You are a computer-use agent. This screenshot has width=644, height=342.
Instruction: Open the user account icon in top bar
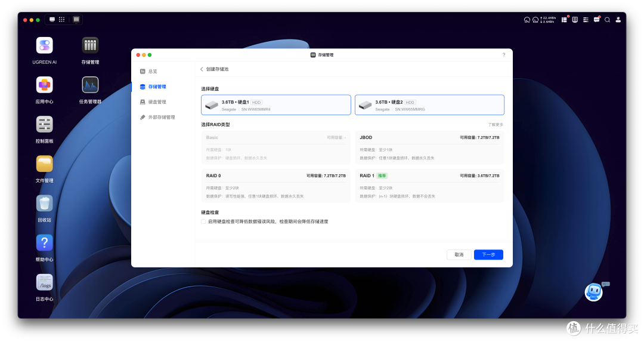tap(618, 19)
